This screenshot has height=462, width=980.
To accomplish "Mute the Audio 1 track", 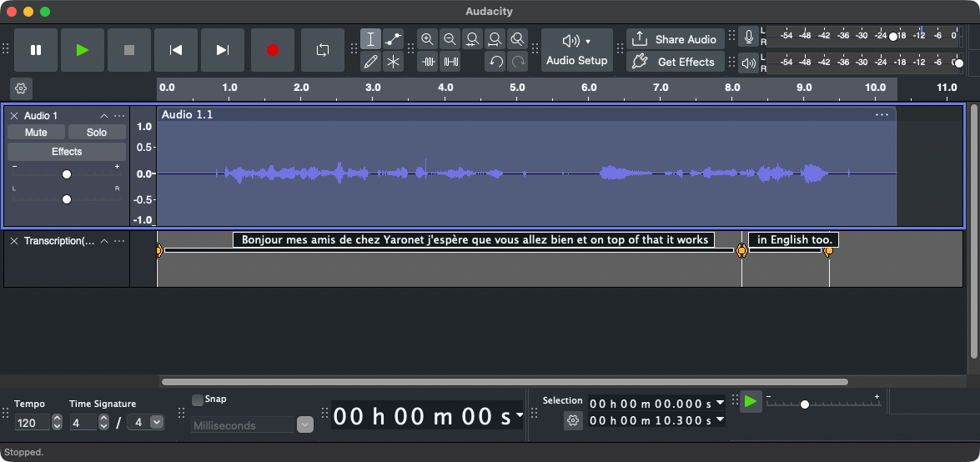I will click(x=36, y=132).
